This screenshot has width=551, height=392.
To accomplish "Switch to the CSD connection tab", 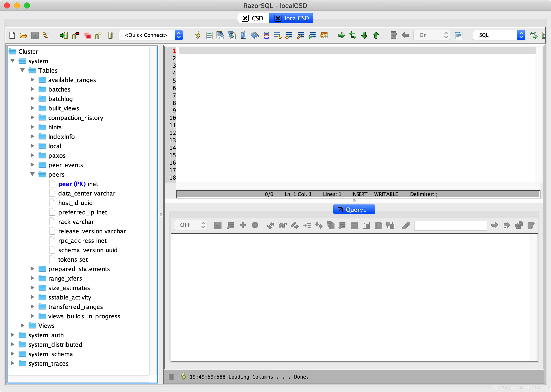I will click(x=253, y=18).
